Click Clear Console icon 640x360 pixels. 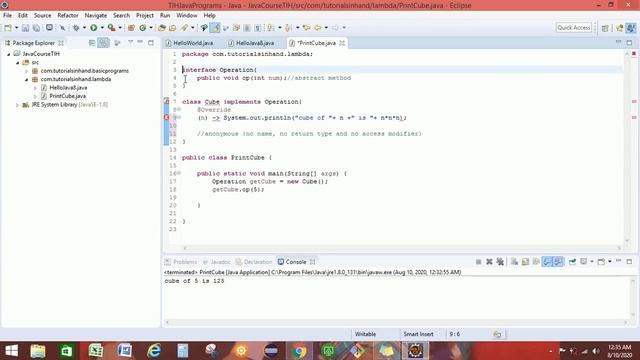coord(514,262)
